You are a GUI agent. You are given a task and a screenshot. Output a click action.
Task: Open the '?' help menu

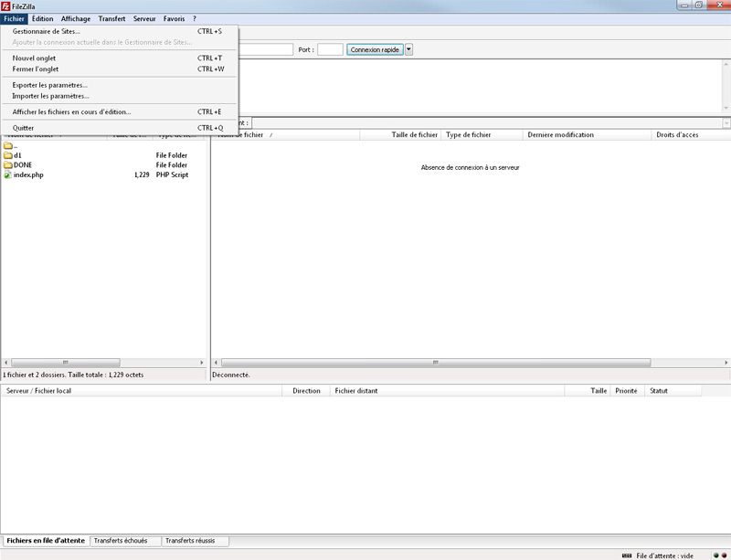pyautogui.click(x=195, y=18)
